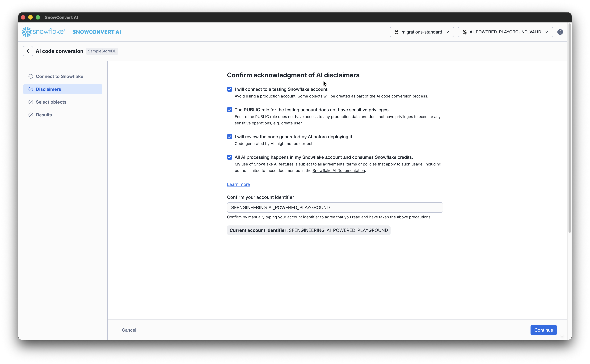Uncheck the review AI-generated code checkbox

click(229, 137)
